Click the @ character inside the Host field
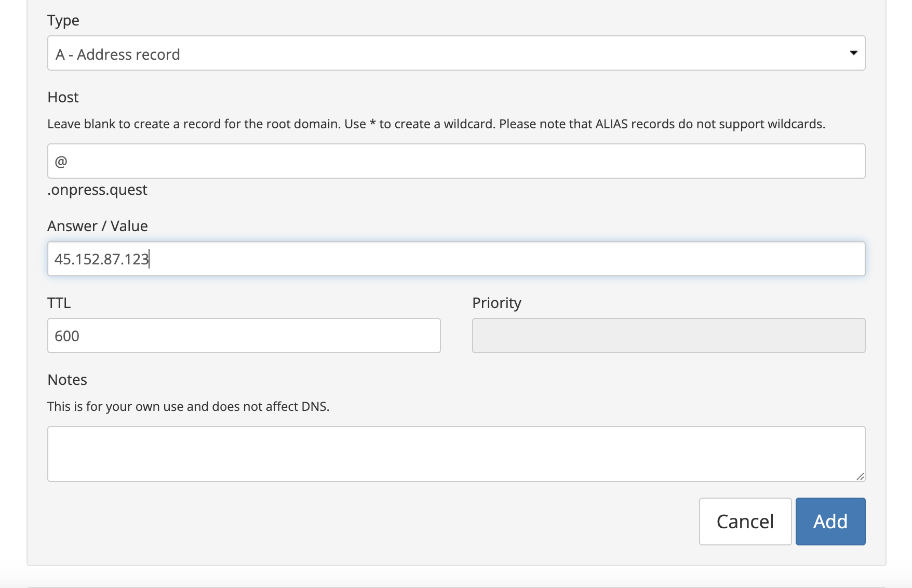Image resolution: width=912 pixels, height=588 pixels. click(61, 162)
